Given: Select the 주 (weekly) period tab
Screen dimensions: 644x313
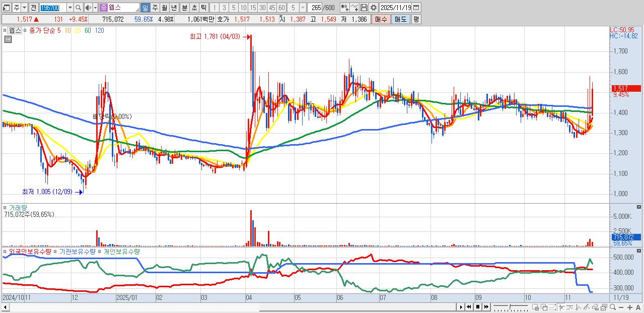Looking at the screenshot, I should [x=155, y=8].
